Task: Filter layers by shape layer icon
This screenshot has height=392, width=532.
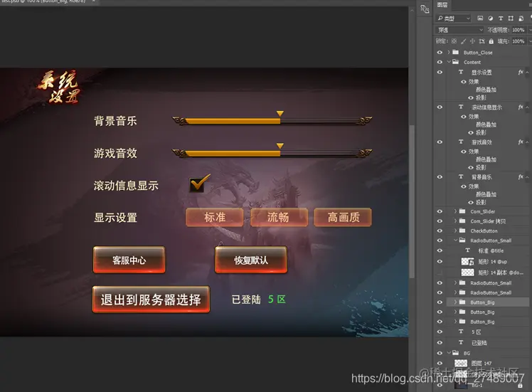Action: 511,18
